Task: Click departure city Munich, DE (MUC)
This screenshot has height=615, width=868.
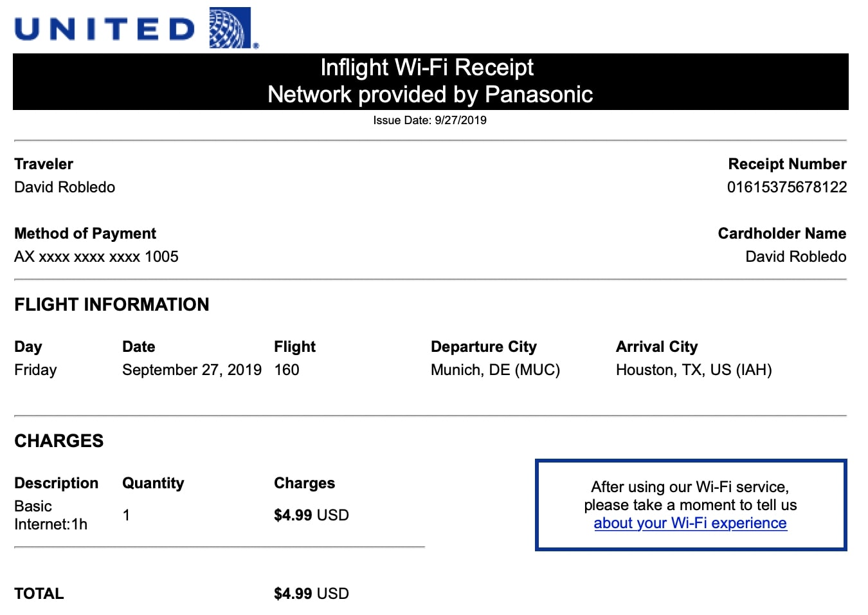Action: pyautogui.click(x=495, y=370)
